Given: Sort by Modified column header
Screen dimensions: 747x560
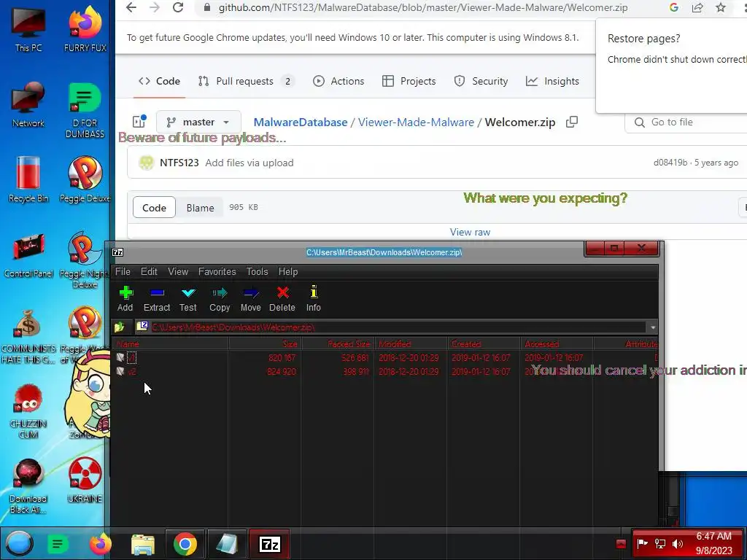Looking at the screenshot, I should point(411,344).
